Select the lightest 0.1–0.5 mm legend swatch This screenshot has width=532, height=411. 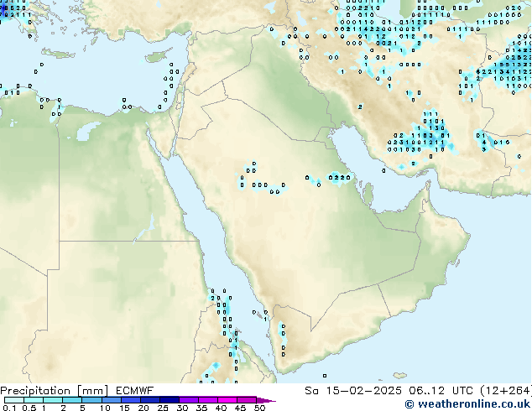pyautogui.click(x=14, y=400)
